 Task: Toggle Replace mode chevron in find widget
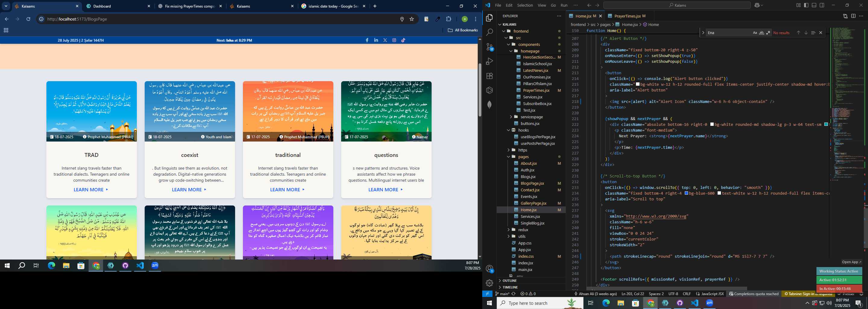pos(703,33)
